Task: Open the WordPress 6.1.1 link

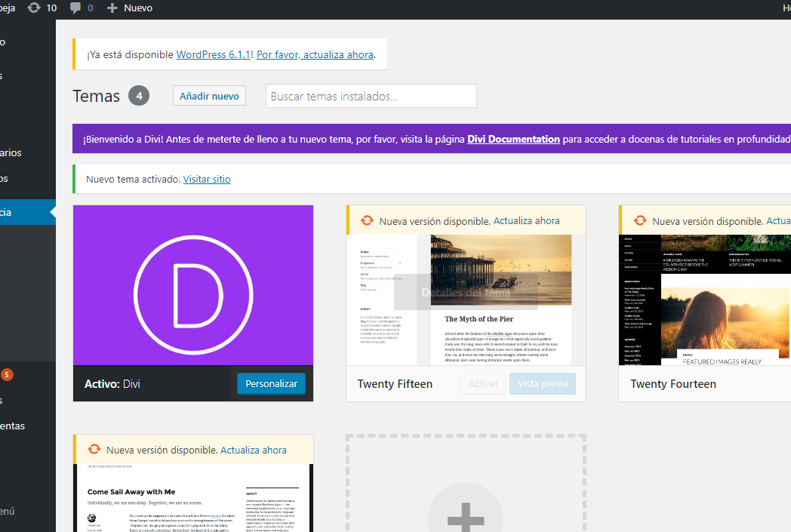Action: click(214, 54)
